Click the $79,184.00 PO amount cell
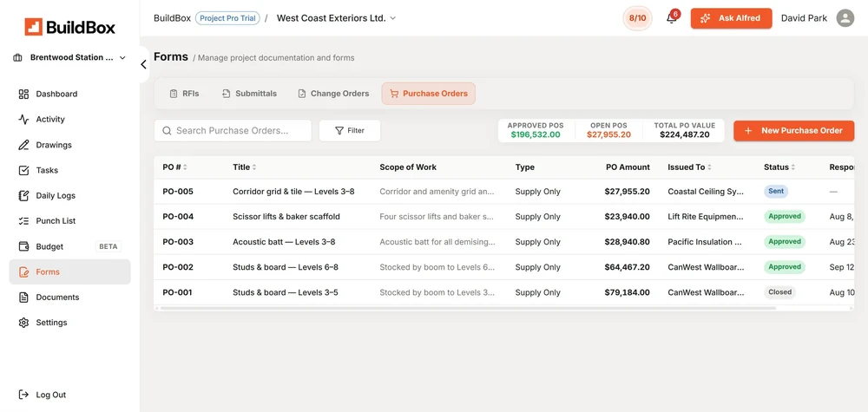 click(x=628, y=292)
